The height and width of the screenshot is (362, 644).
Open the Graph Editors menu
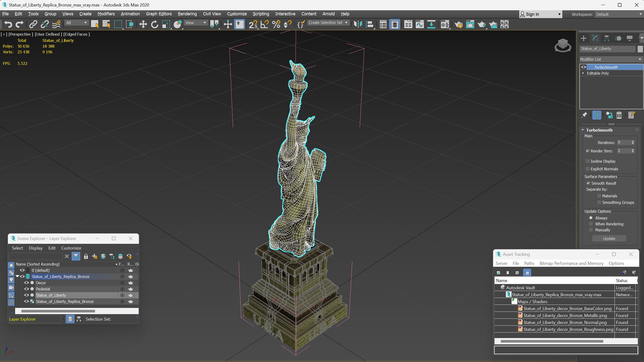tap(159, 14)
